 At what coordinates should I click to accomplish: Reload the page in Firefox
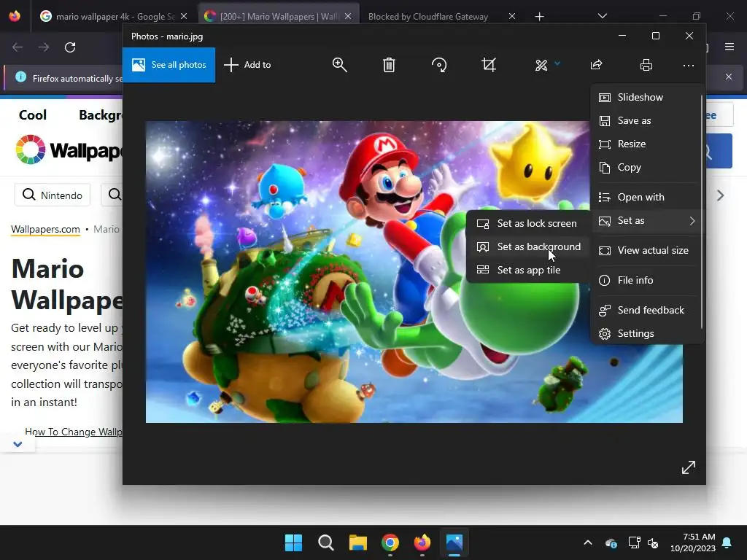tap(70, 47)
